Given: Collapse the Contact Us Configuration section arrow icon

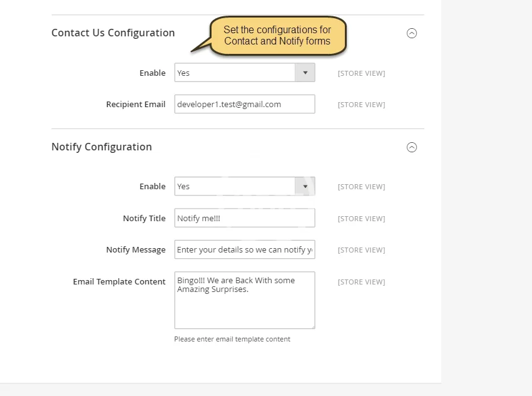Looking at the screenshot, I should [x=412, y=33].
